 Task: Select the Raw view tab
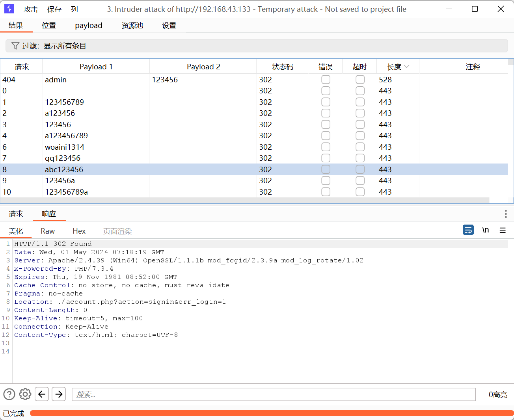pyautogui.click(x=48, y=231)
